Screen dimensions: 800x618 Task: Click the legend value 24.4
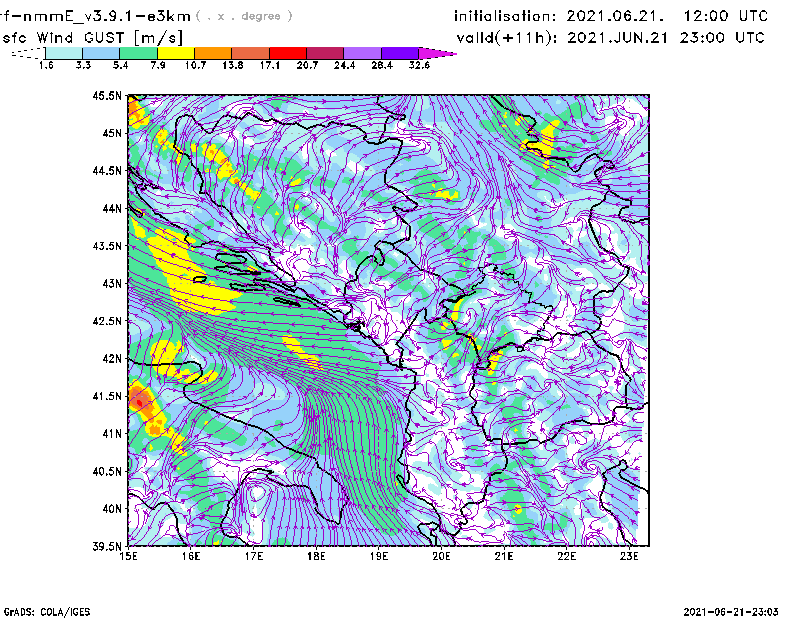coord(344,65)
